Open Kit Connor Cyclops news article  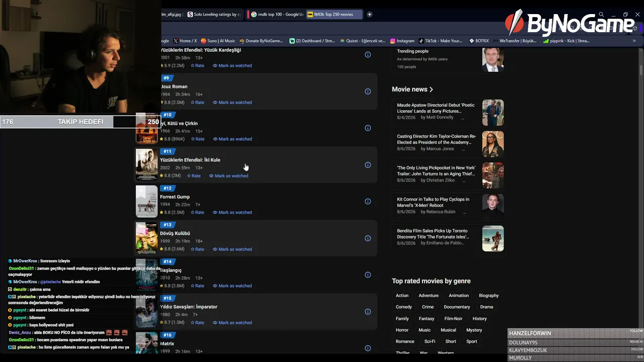pos(433,202)
